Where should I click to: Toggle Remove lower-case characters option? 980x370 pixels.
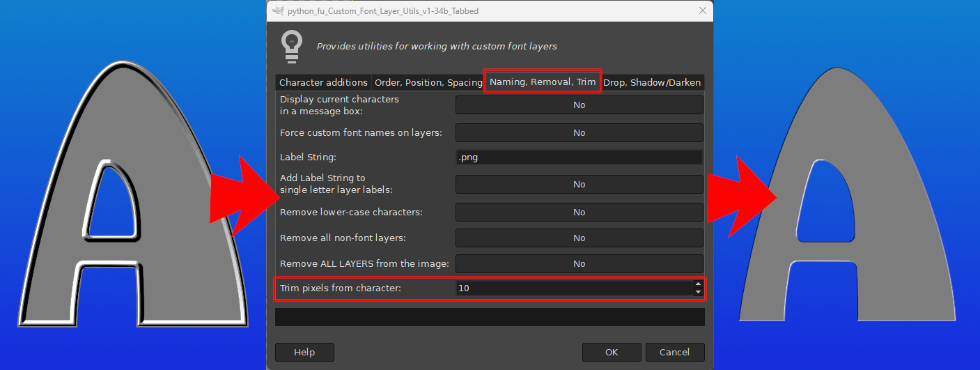coord(579,213)
